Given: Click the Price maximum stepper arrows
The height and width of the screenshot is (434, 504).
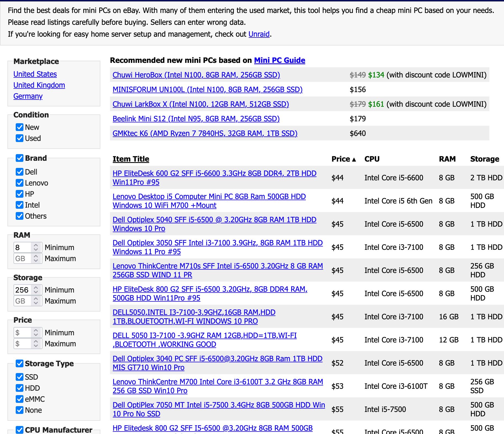Looking at the screenshot, I should click(36, 344).
